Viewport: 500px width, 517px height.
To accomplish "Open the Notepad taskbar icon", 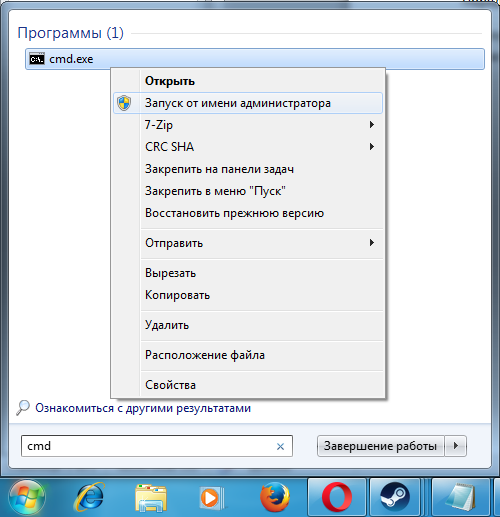I will coord(461,497).
